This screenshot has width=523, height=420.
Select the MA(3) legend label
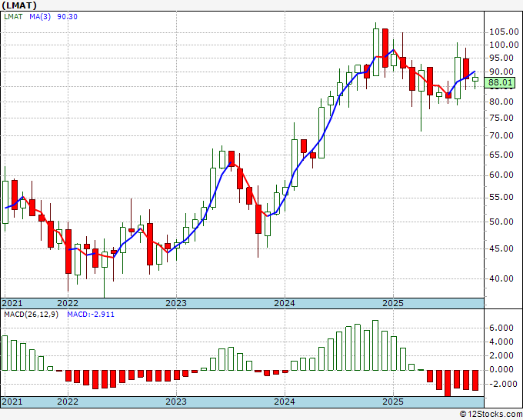[x=40, y=15]
